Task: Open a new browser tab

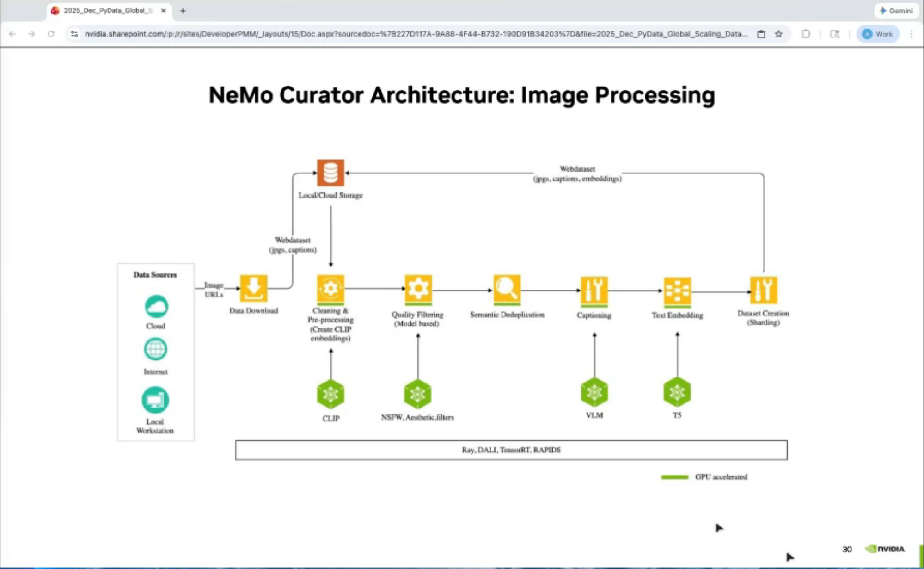Action: point(183,10)
